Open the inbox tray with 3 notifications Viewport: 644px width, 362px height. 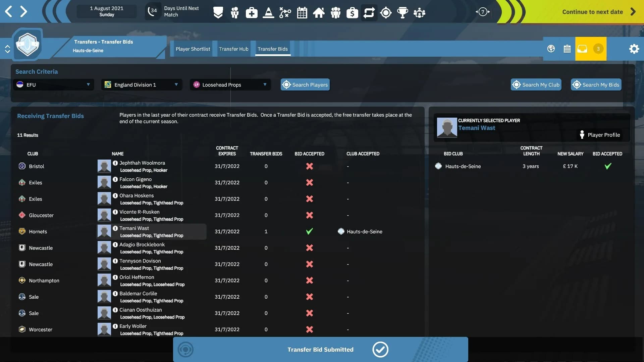591,49
